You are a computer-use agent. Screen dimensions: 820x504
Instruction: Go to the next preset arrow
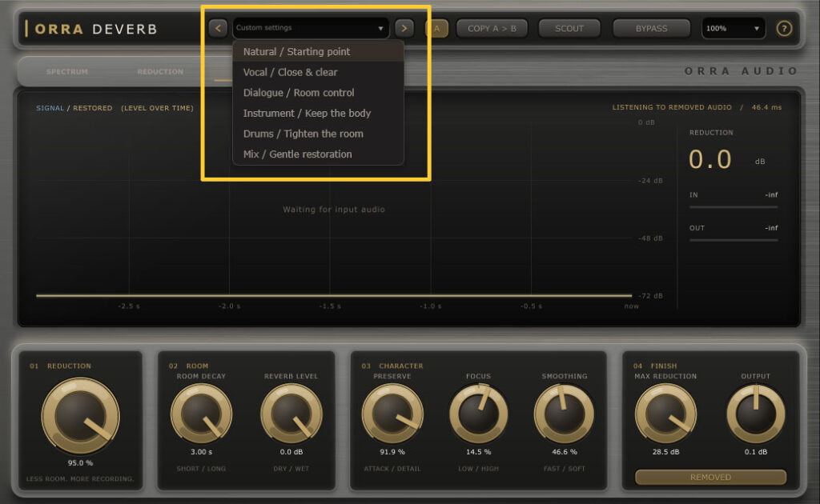tap(404, 28)
